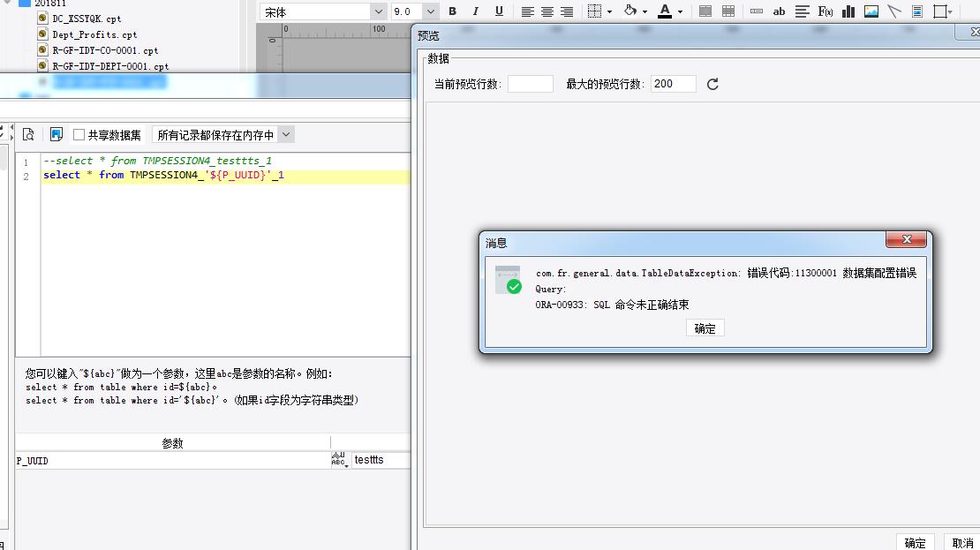Click the preview dataset magnifier icon
The width and height of the screenshot is (980, 550).
(28, 134)
